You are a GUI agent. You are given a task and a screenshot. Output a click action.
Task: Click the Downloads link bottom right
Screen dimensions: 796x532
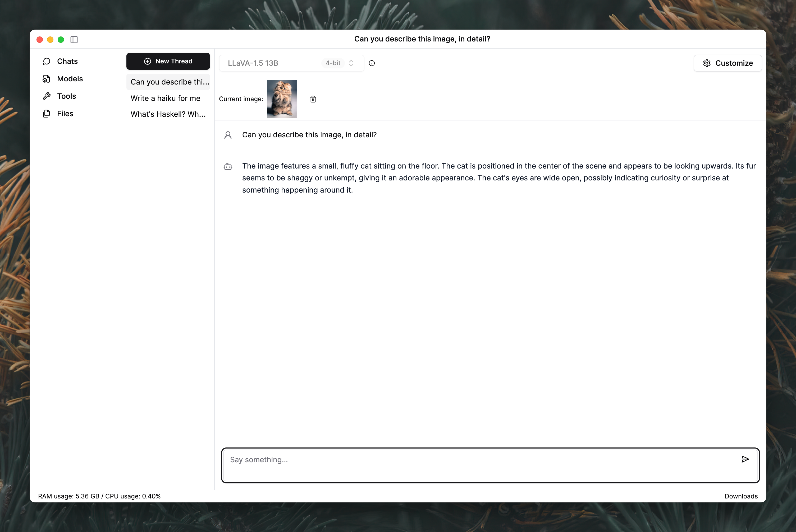coord(741,496)
